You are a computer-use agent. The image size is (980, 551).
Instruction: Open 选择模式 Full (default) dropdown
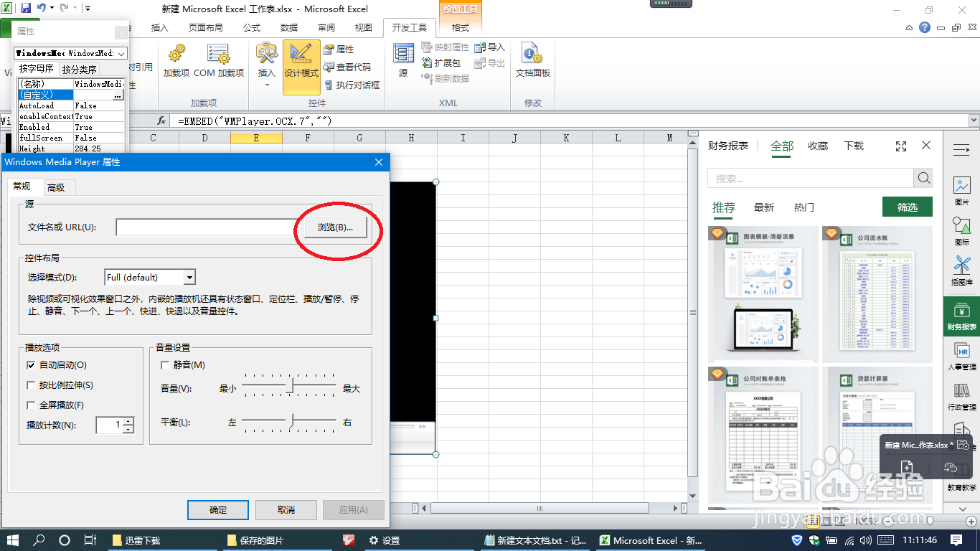[x=189, y=277]
